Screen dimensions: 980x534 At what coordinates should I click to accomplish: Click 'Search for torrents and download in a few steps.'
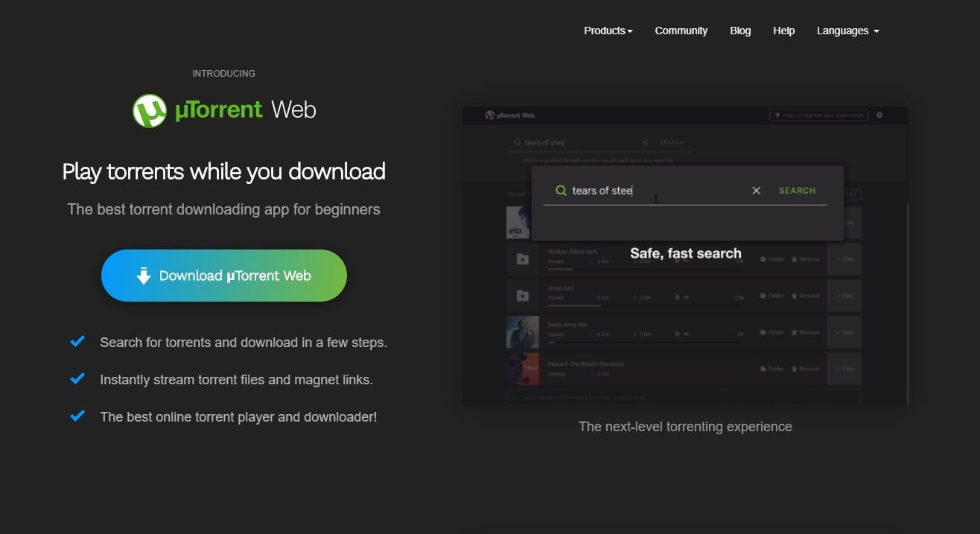[x=244, y=343]
